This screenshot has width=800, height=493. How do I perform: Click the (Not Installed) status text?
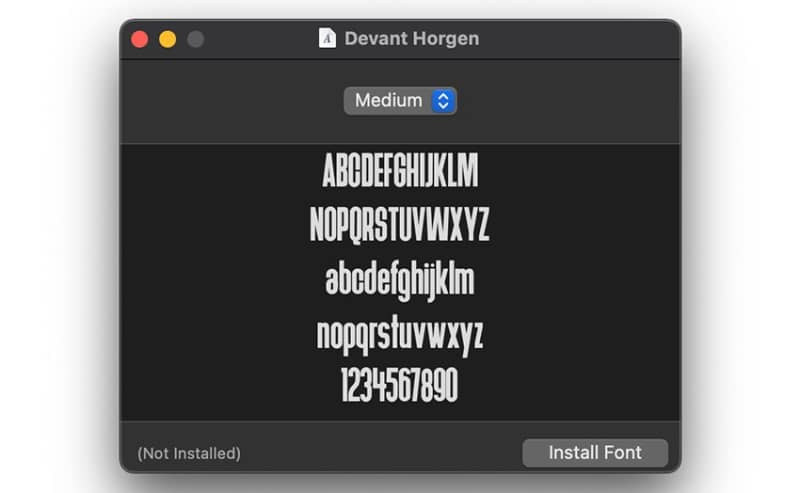tap(189, 453)
